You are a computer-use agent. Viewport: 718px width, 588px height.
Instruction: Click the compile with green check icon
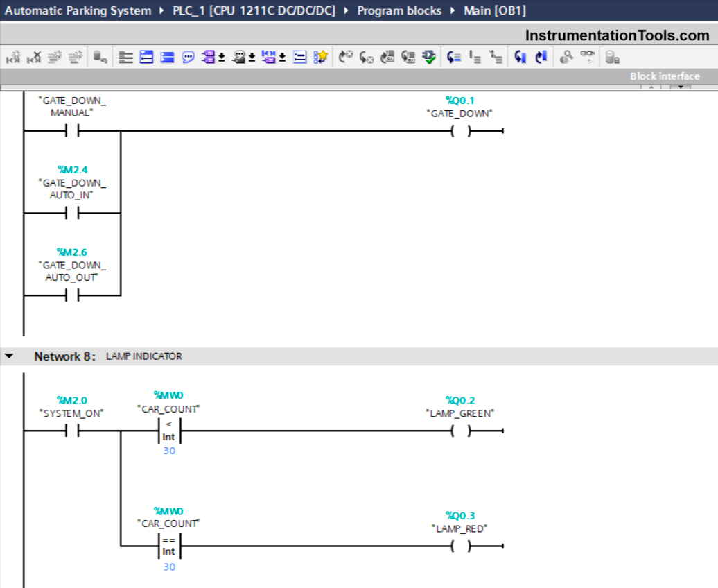429,58
